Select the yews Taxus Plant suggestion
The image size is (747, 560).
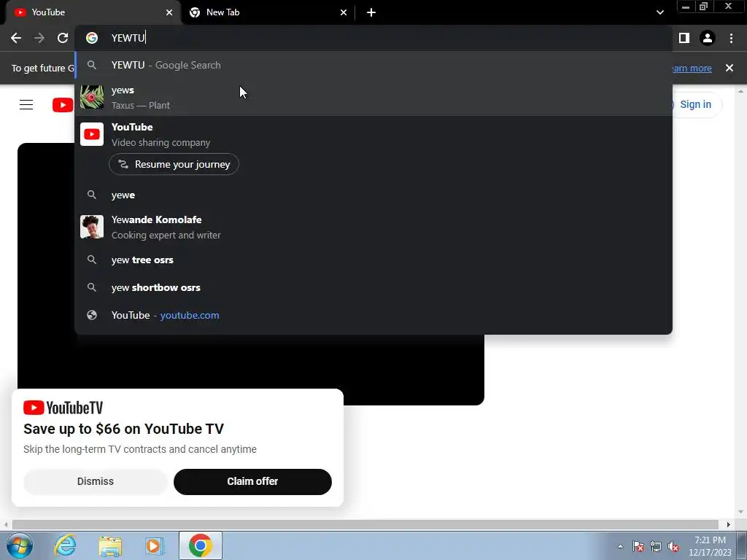pos(373,98)
